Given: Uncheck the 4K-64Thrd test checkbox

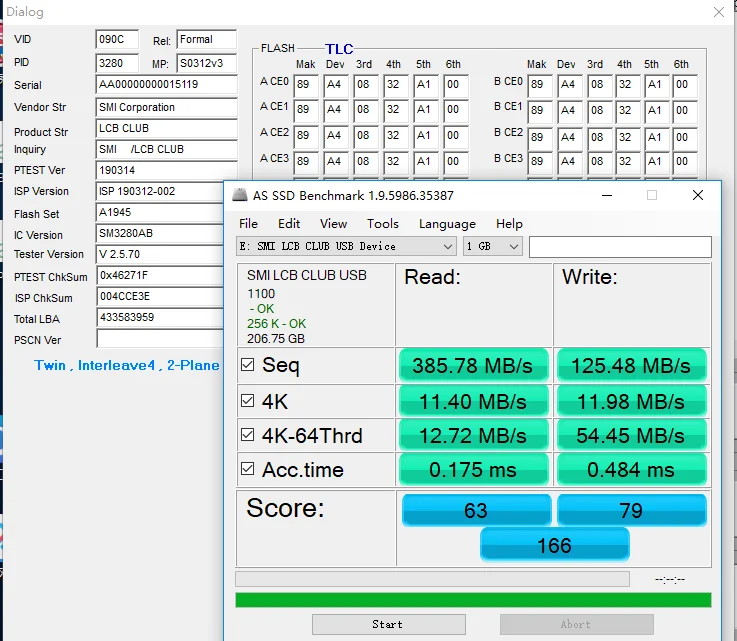Looking at the screenshot, I should pyautogui.click(x=247, y=435).
